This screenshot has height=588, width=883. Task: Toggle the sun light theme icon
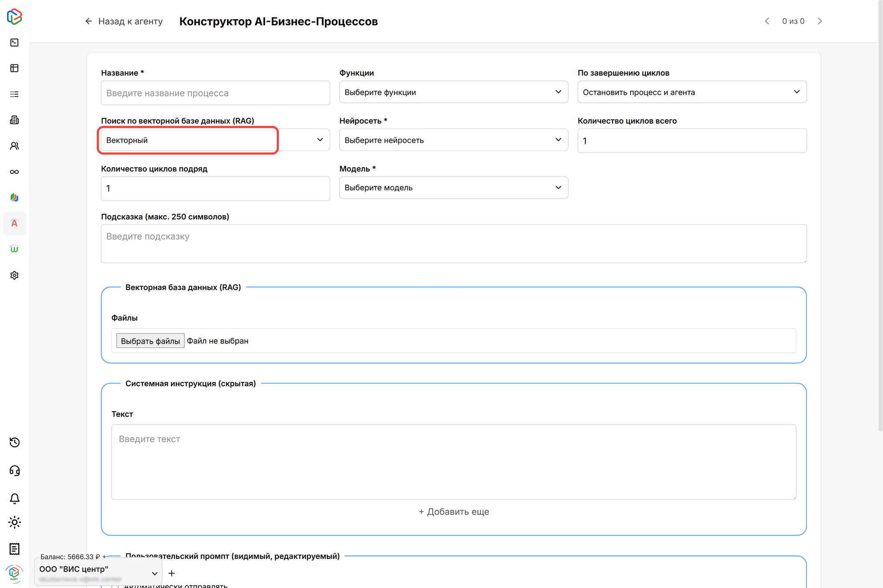pyautogui.click(x=14, y=522)
